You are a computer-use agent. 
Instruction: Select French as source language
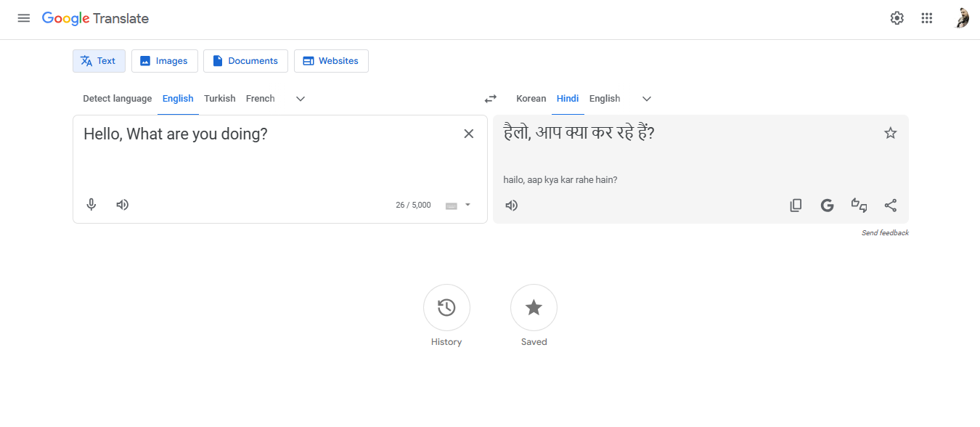coord(260,99)
